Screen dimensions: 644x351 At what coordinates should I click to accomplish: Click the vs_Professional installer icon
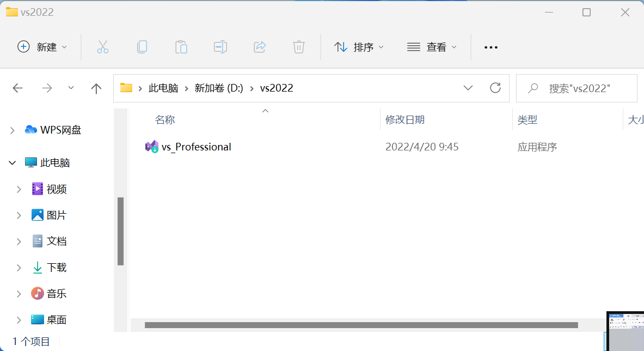(152, 147)
